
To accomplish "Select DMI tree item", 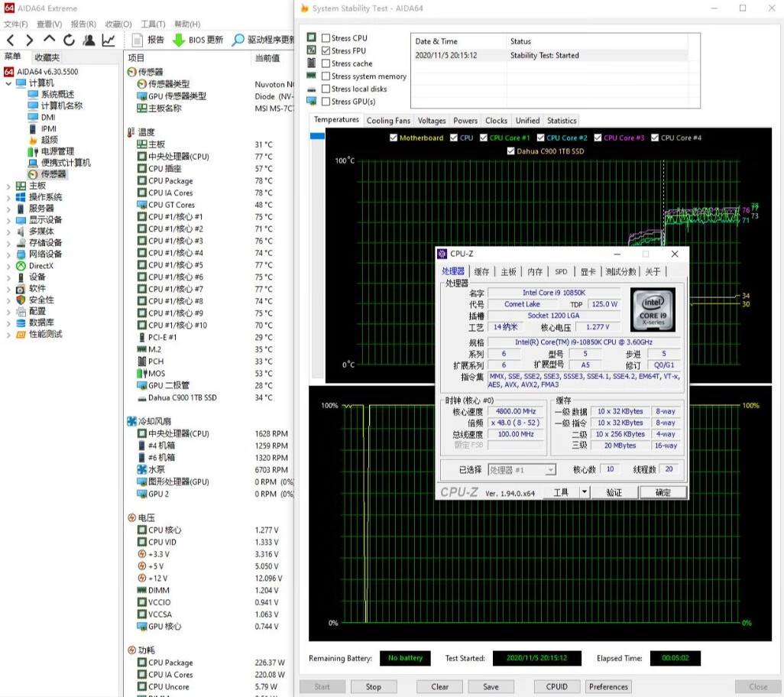I will point(48,117).
